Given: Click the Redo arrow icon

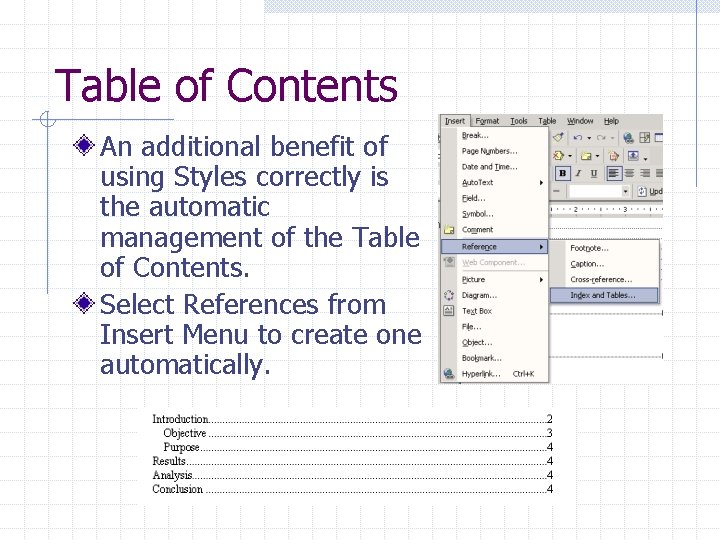Looking at the screenshot, I should point(601,138).
